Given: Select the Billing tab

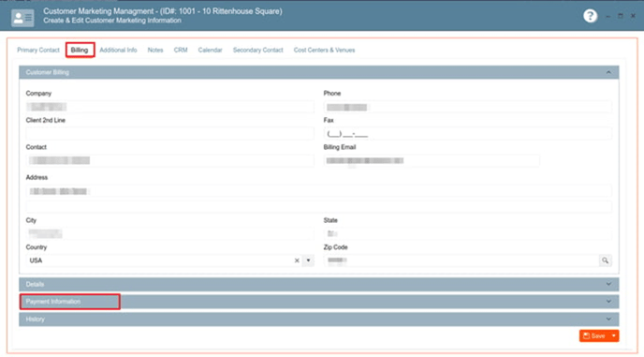Looking at the screenshot, I should tap(80, 51).
